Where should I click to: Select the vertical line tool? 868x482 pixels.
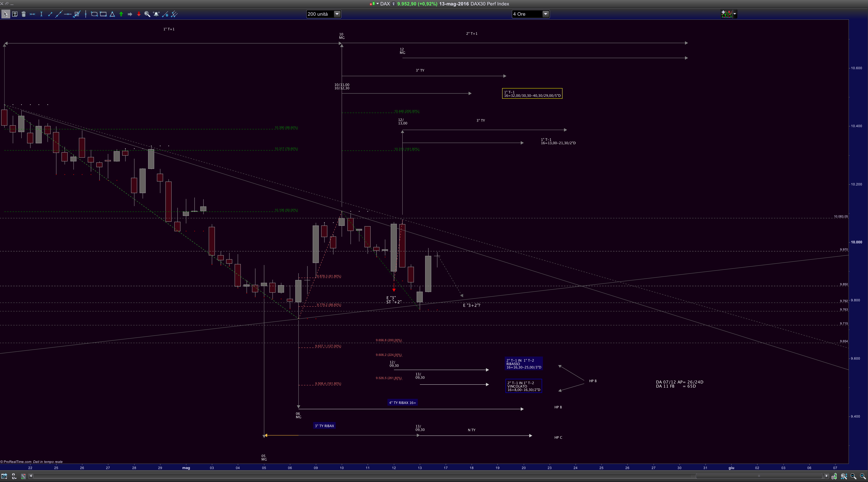[x=86, y=14]
